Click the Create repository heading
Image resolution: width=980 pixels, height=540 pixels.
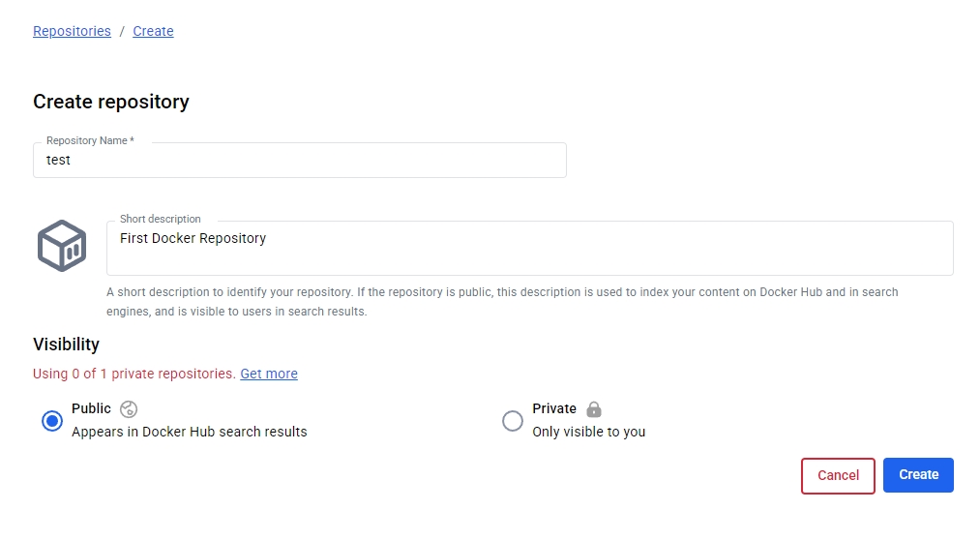[111, 102]
